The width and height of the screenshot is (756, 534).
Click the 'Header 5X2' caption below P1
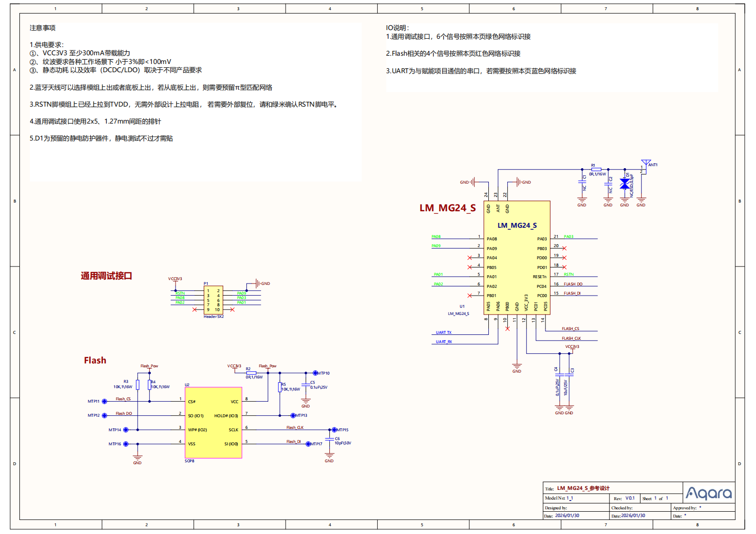pos(213,316)
